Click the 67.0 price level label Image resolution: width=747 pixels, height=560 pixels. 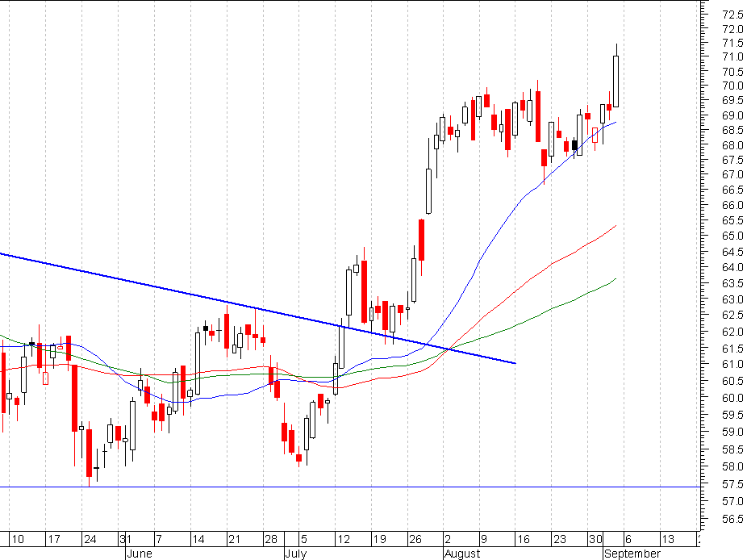tap(732, 175)
